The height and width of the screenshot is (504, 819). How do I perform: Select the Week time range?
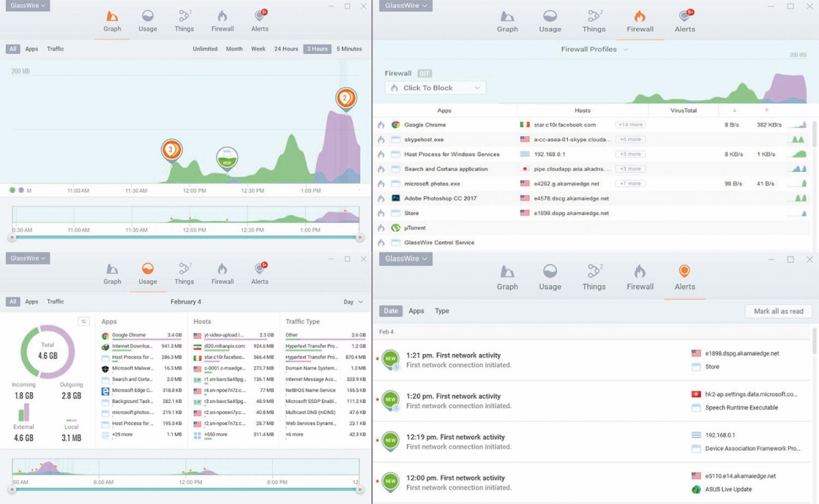coord(258,49)
